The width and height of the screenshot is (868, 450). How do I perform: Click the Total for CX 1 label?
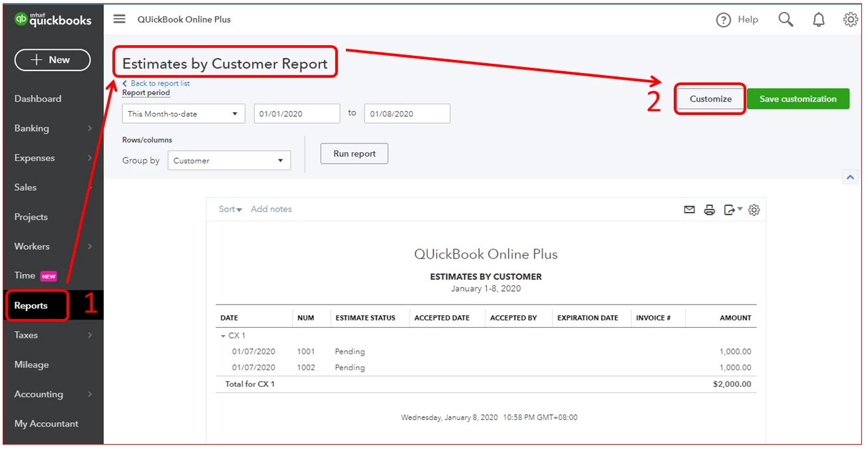250,384
